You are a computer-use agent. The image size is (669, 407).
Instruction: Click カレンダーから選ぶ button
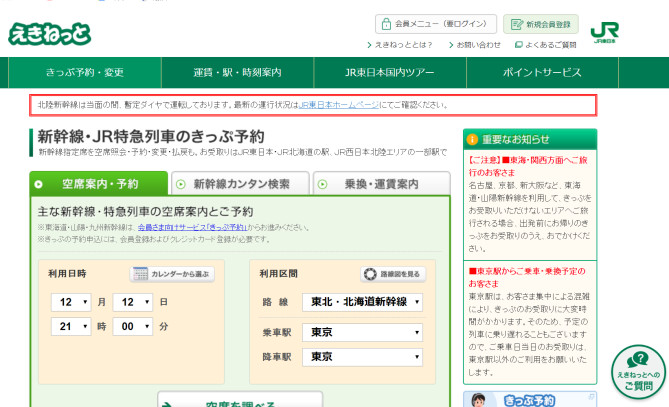tap(172, 274)
